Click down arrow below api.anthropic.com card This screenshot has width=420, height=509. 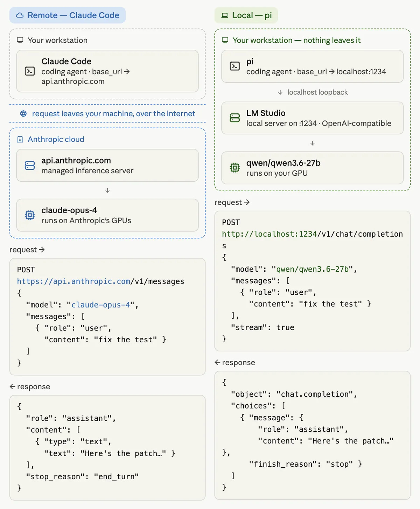107,190
